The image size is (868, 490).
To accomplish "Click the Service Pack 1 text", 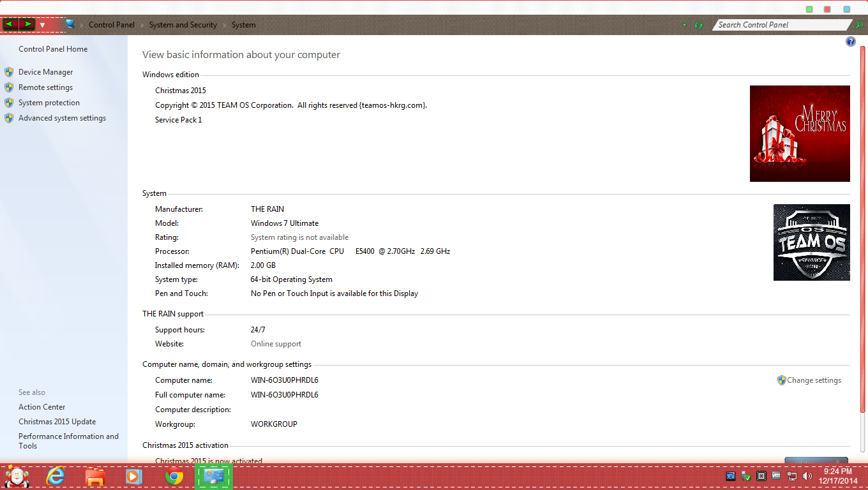I will click(178, 120).
